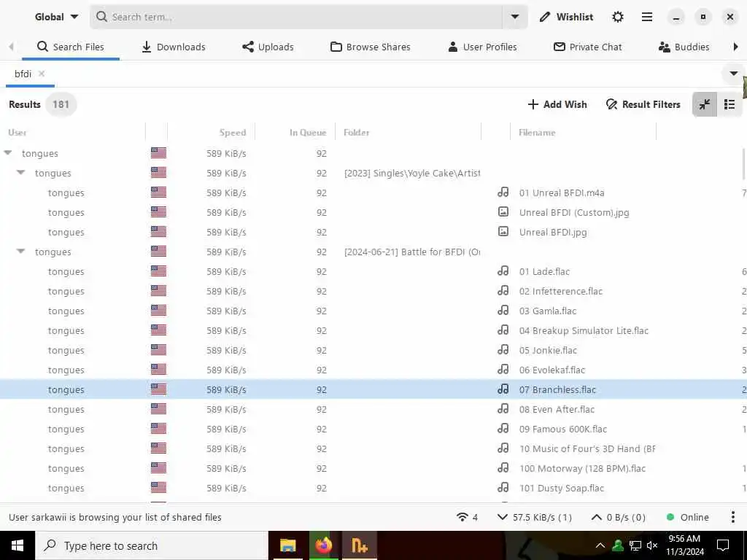Click the audio icon for 101 Dusty Soap.flac
Image resolution: width=747 pixels, height=560 pixels.
tap(503, 488)
